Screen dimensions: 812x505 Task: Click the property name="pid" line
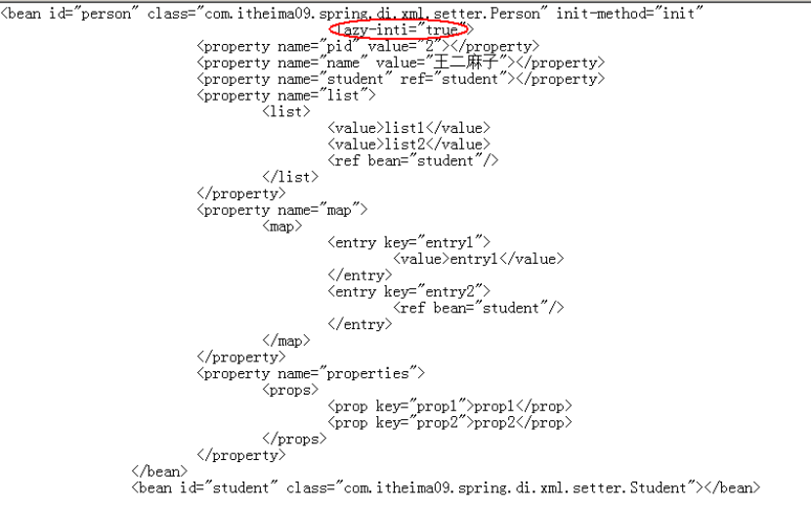pyautogui.click(x=367, y=47)
